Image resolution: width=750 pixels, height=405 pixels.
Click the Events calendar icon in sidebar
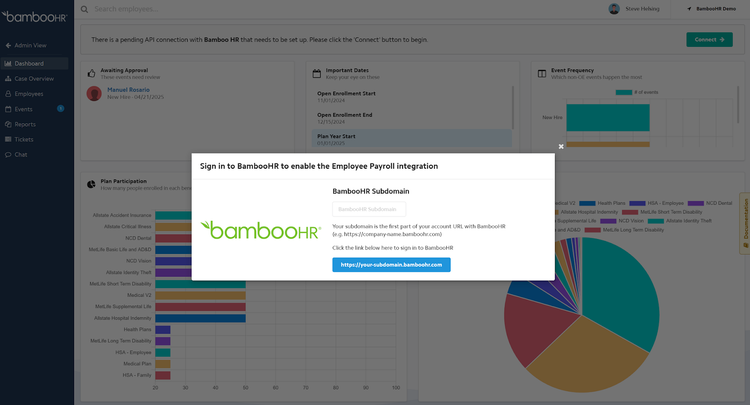pos(8,109)
